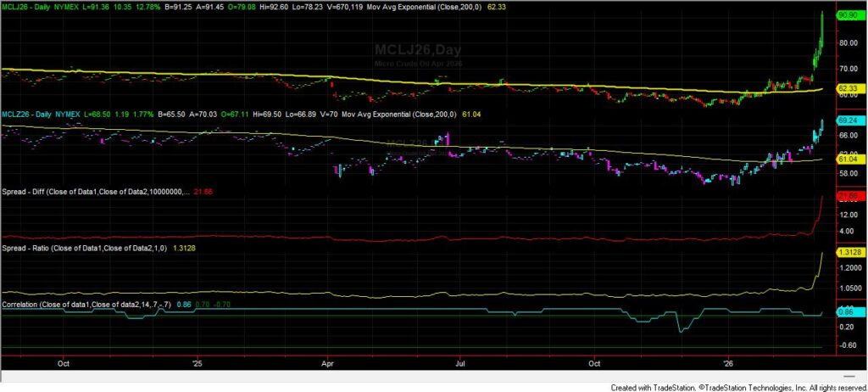Click the cyan 0.86 correlation marker

[846, 312]
